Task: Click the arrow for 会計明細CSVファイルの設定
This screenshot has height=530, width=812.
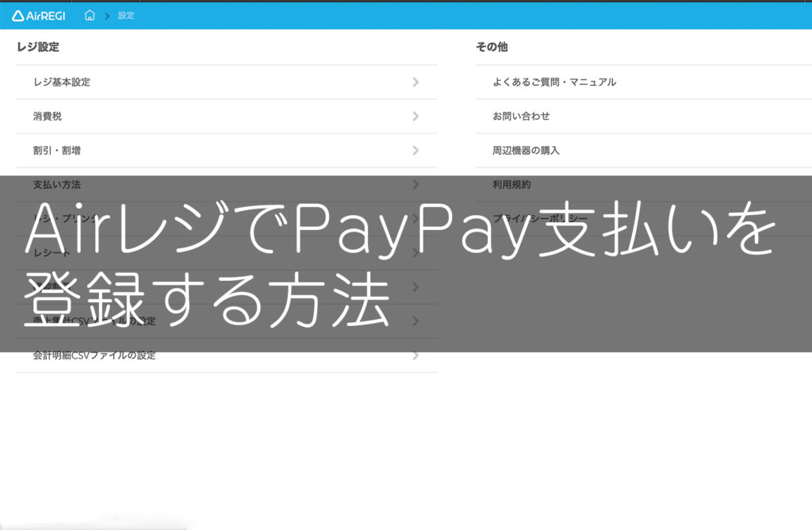Action: [x=416, y=355]
